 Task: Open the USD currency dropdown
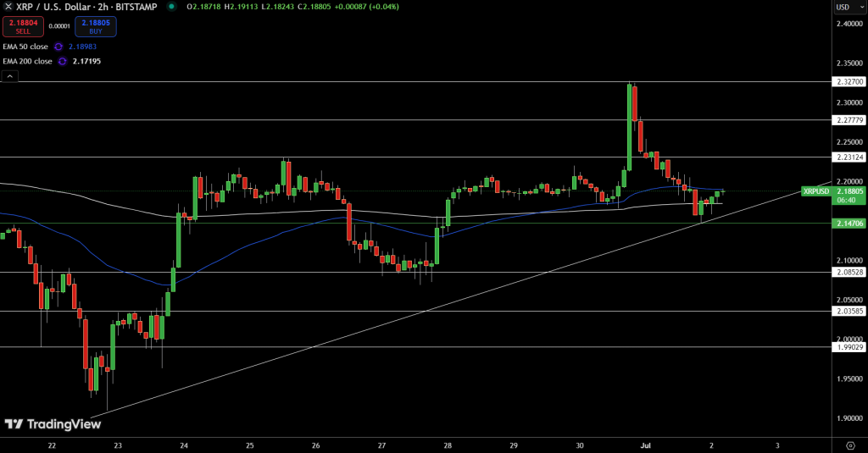[849, 7]
